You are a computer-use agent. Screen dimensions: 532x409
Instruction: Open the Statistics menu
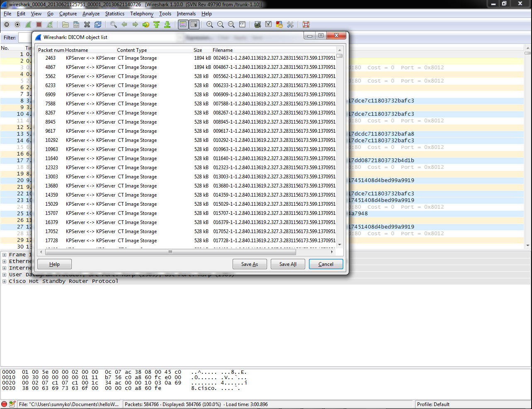click(x=115, y=14)
